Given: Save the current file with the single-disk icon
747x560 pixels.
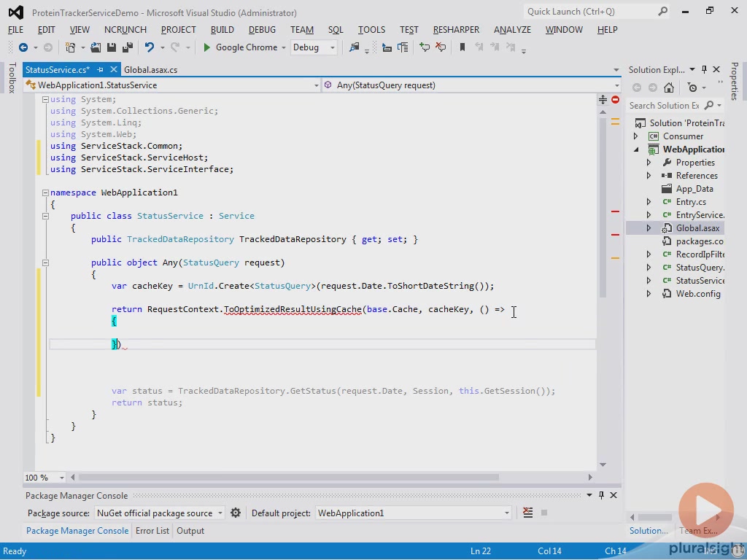Looking at the screenshot, I should click(112, 47).
